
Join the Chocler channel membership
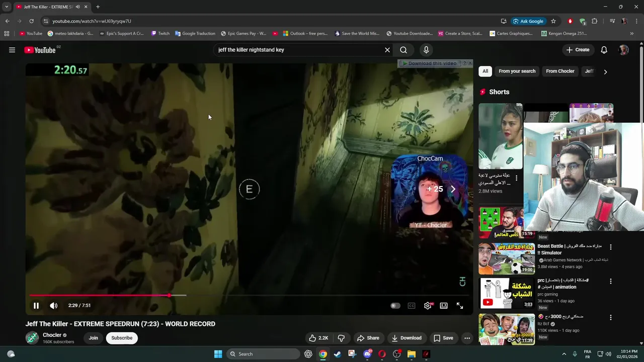(94, 338)
